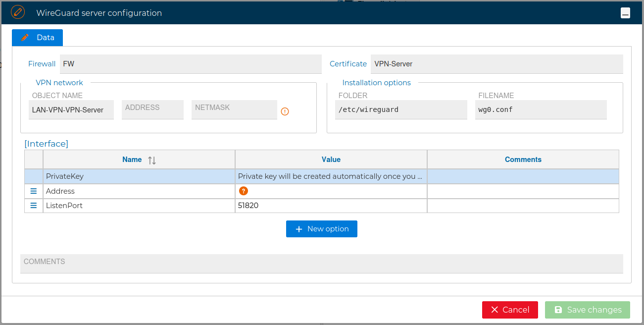
Task: Minimize the WireGuard configuration dialog
Action: (x=625, y=13)
